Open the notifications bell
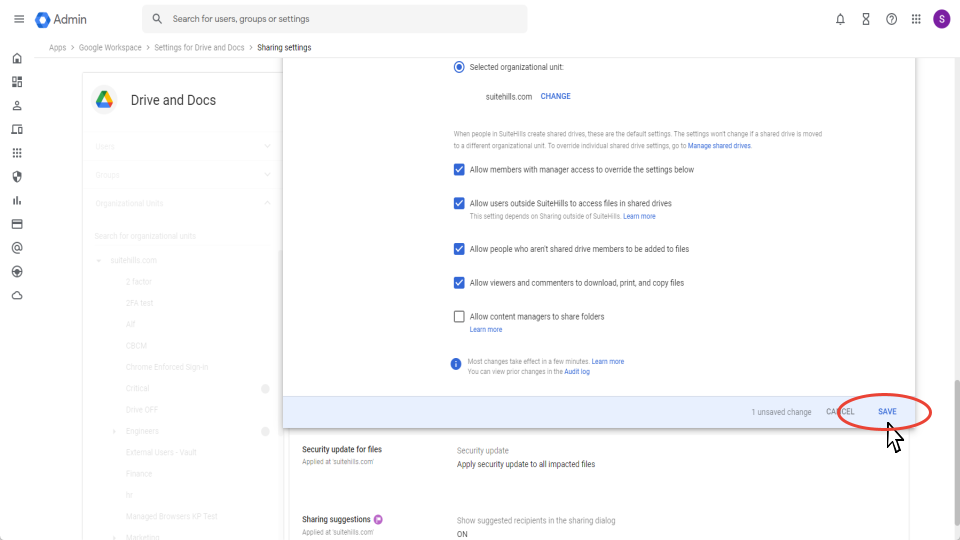The image size is (960, 540). click(840, 20)
